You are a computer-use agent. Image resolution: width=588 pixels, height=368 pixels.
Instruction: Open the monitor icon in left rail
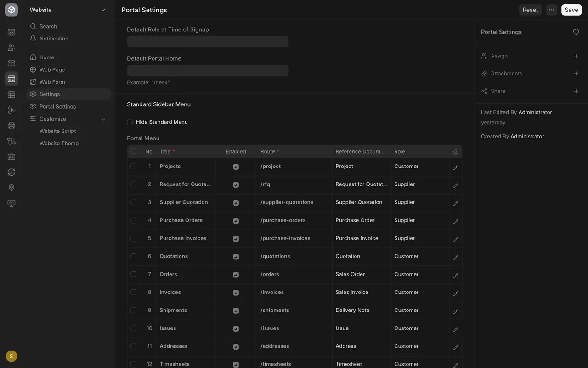click(11, 203)
